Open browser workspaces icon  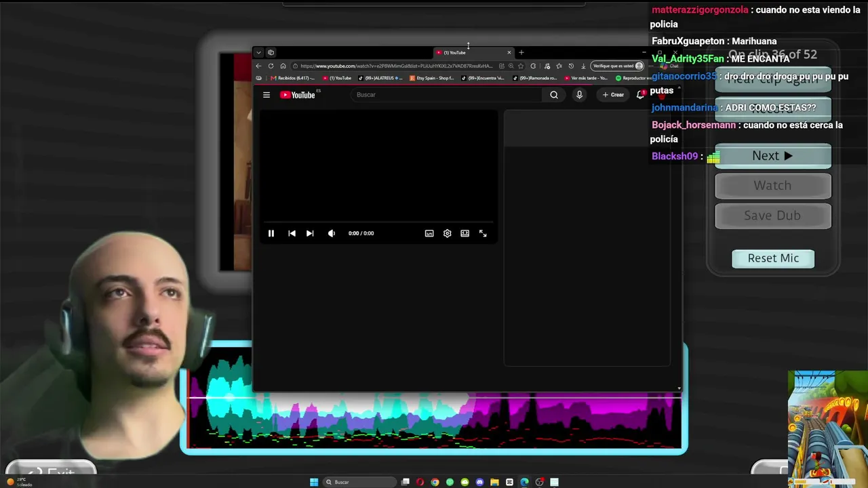tap(271, 52)
